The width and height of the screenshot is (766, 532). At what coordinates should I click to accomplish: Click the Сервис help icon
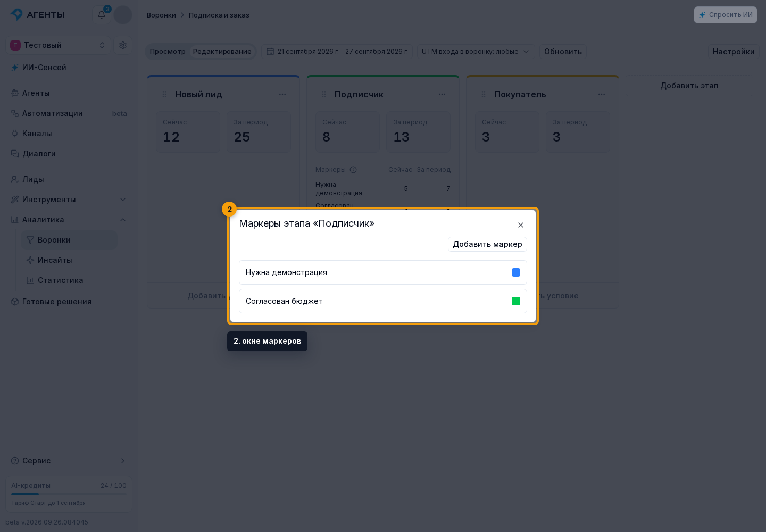pos(15,461)
